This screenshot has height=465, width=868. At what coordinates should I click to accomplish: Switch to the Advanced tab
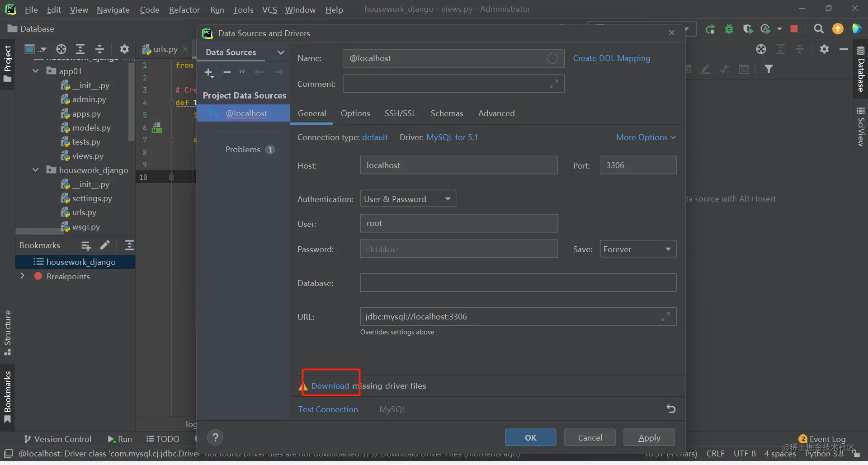pos(496,113)
